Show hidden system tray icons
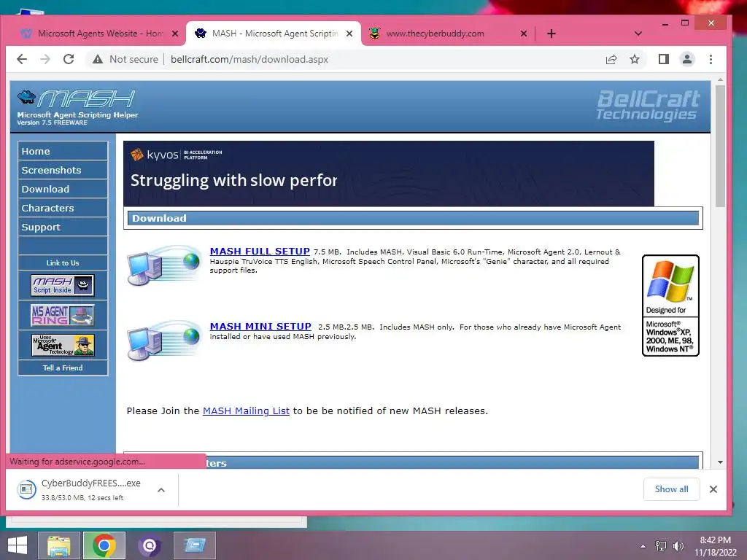 coord(643,545)
